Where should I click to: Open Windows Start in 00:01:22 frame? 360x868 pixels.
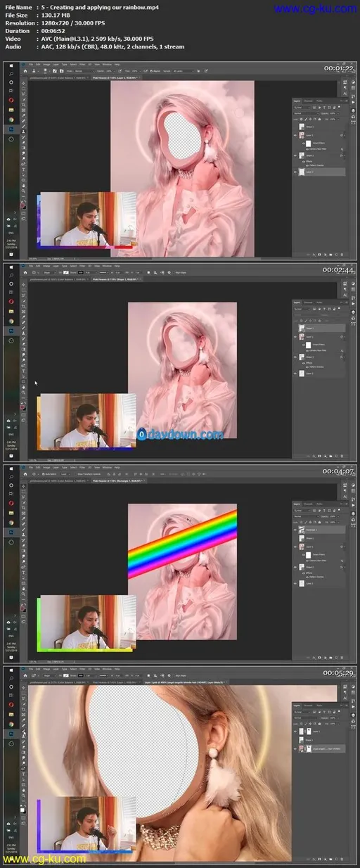(11, 65)
